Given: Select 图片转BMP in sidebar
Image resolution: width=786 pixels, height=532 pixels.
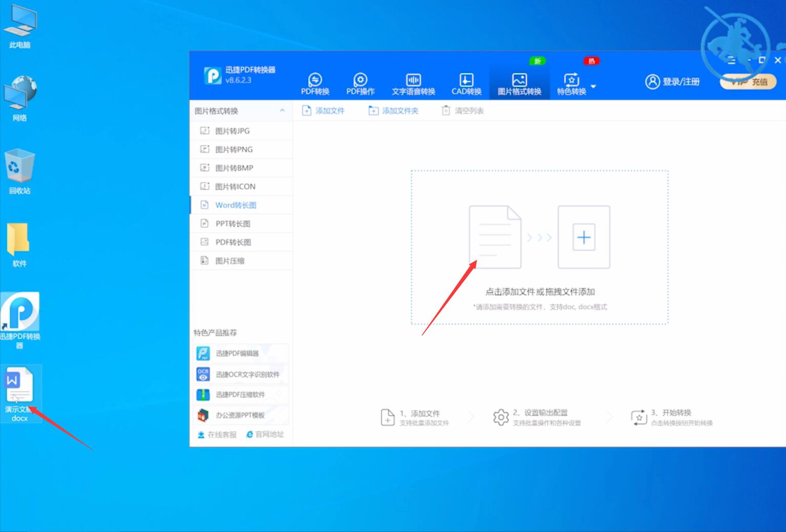Looking at the screenshot, I should [x=241, y=168].
